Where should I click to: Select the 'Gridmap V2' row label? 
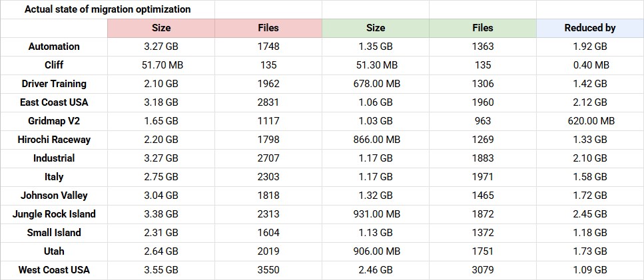[x=54, y=121]
